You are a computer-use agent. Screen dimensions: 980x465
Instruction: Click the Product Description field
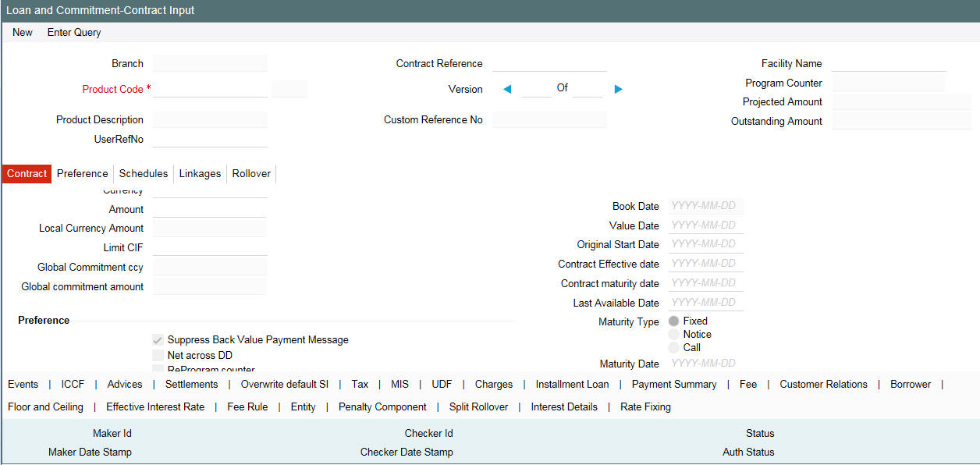[x=211, y=119]
